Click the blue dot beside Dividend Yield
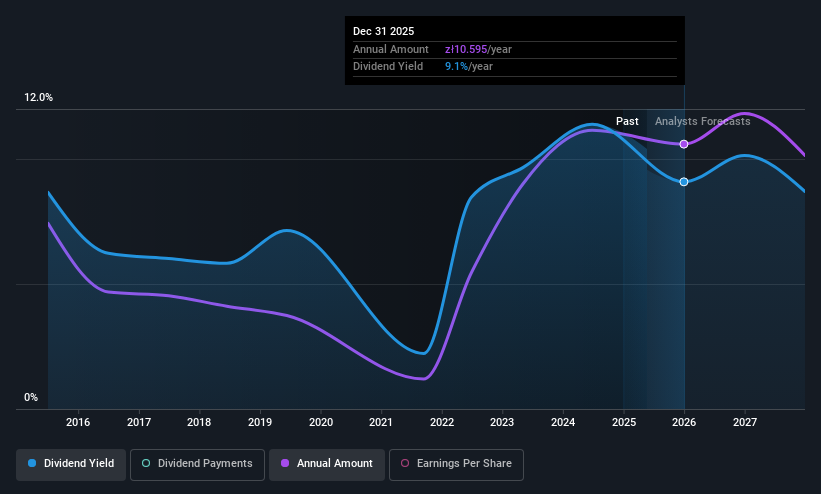This screenshot has height=494, width=821. [x=32, y=464]
